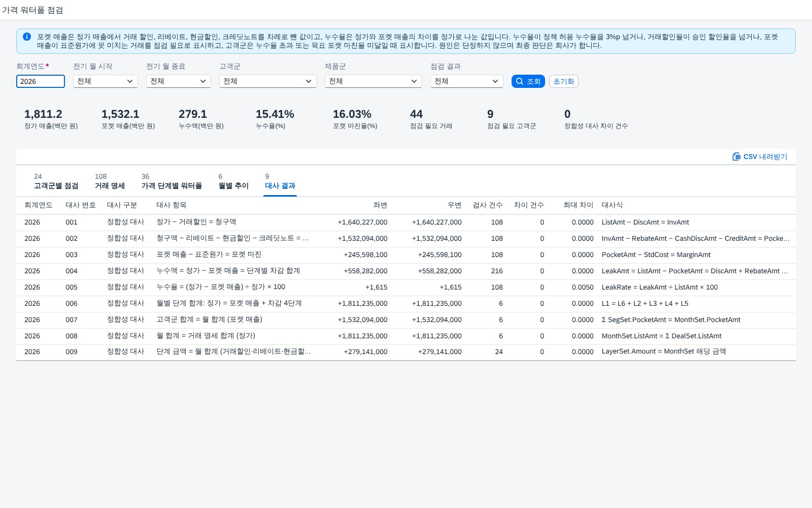The width and height of the screenshot is (812, 508).
Task: Click the 초기화 reset button
Action: (564, 81)
